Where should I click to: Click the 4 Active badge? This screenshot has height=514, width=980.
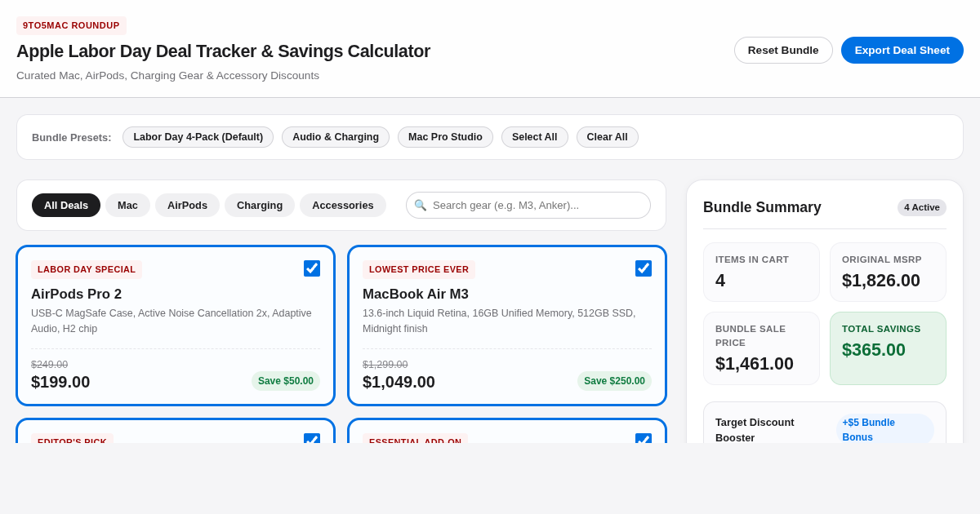(922, 207)
